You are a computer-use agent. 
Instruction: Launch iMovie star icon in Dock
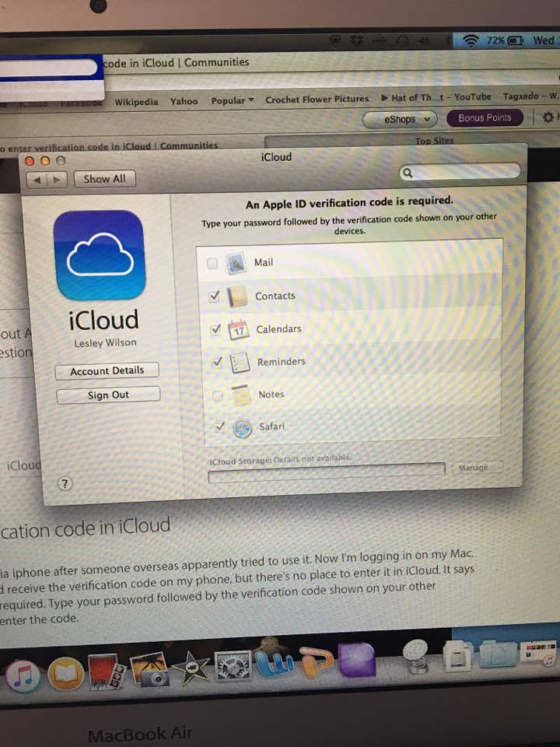click(191, 668)
